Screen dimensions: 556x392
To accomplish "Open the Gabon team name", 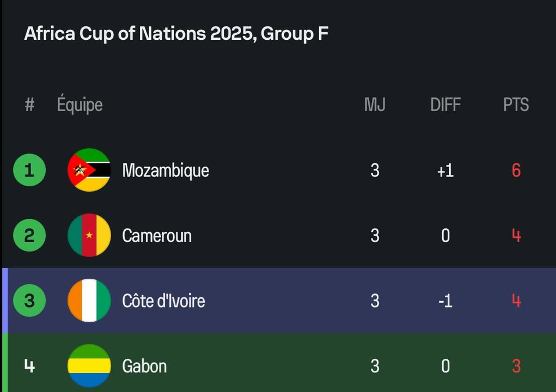I will (144, 366).
